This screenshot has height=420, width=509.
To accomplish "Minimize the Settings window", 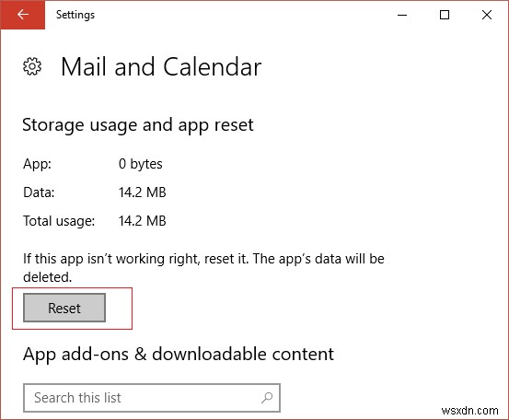I will coord(402,15).
